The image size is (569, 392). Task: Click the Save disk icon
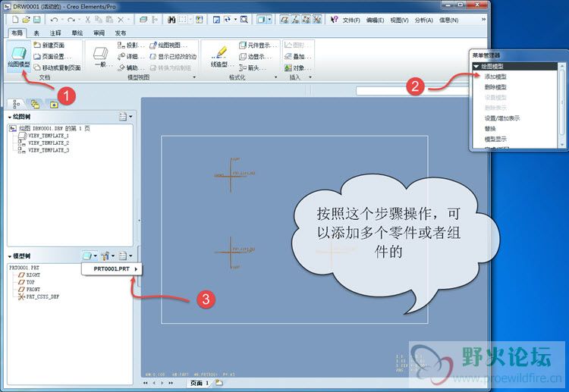tap(36, 20)
